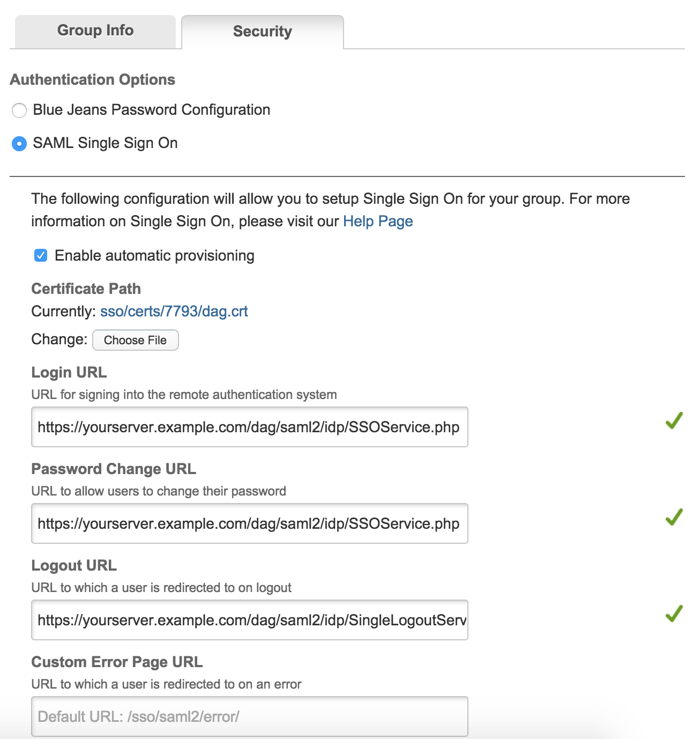Screen dimensions: 700x739
Task: Open the sso/certs/7793/dag.crt certificate link
Action: point(174,311)
